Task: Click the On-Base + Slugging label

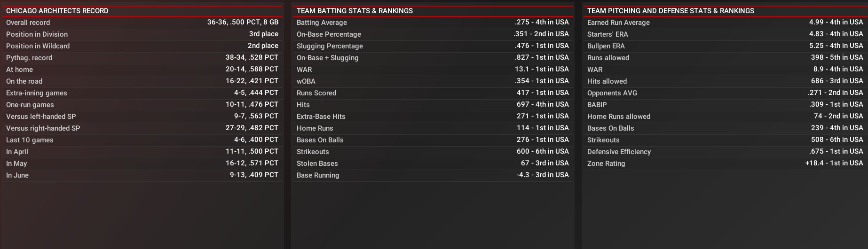Action: [x=327, y=58]
